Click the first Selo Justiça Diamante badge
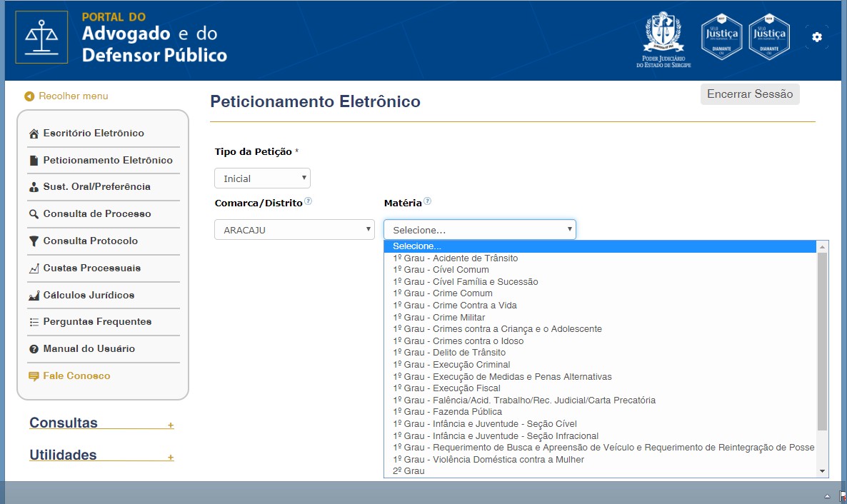This screenshot has width=847, height=504. pos(721,36)
